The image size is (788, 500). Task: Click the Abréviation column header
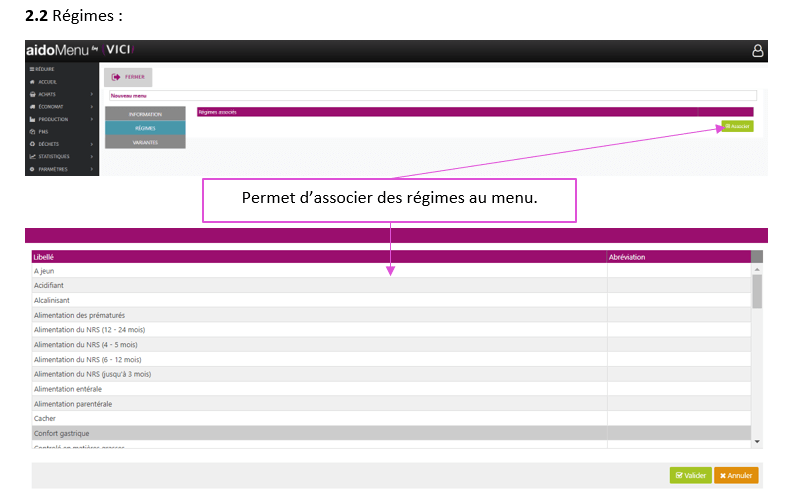[679, 257]
